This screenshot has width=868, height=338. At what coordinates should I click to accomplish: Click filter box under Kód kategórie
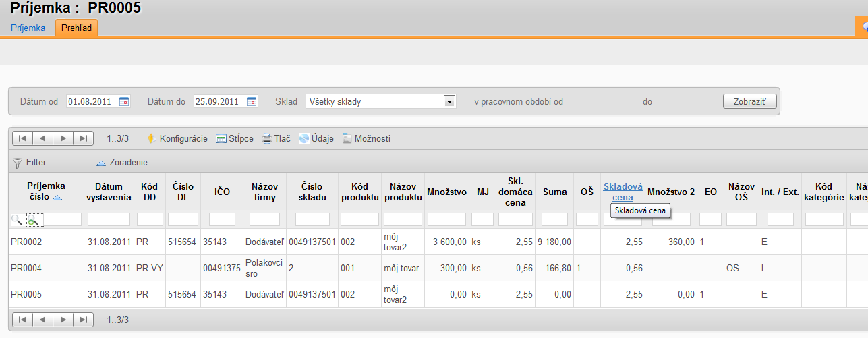coord(824,219)
